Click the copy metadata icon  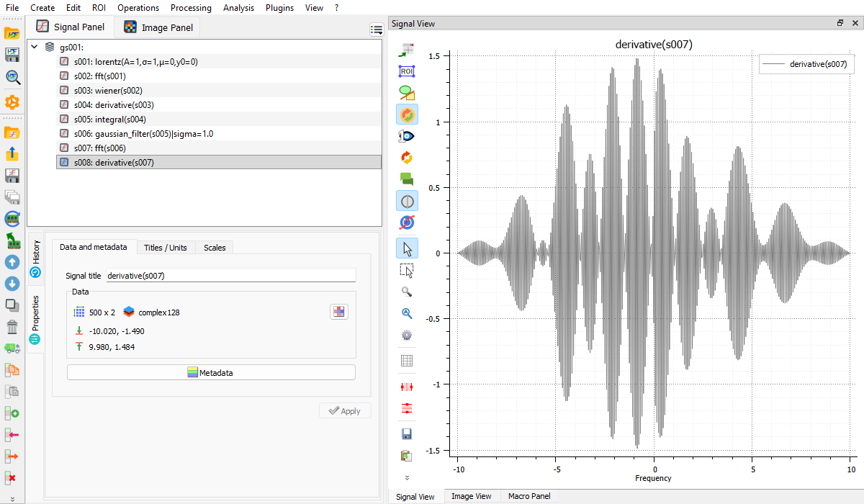click(12, 370)
